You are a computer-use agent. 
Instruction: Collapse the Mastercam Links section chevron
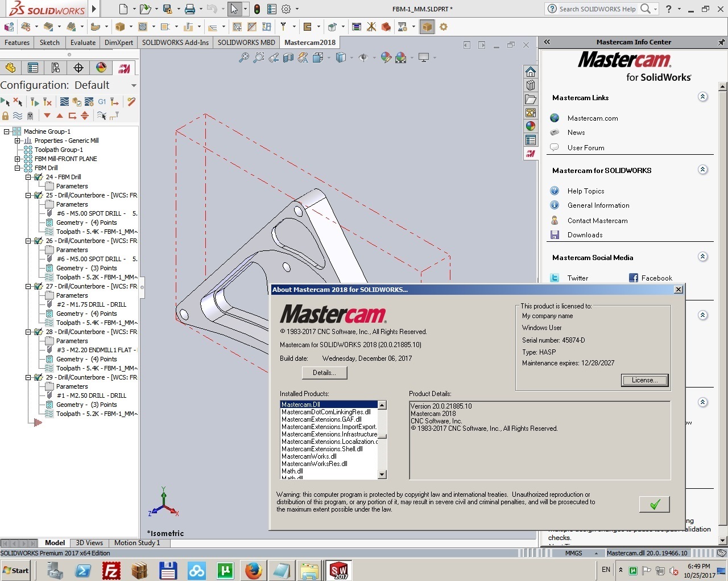click(703, 97)
